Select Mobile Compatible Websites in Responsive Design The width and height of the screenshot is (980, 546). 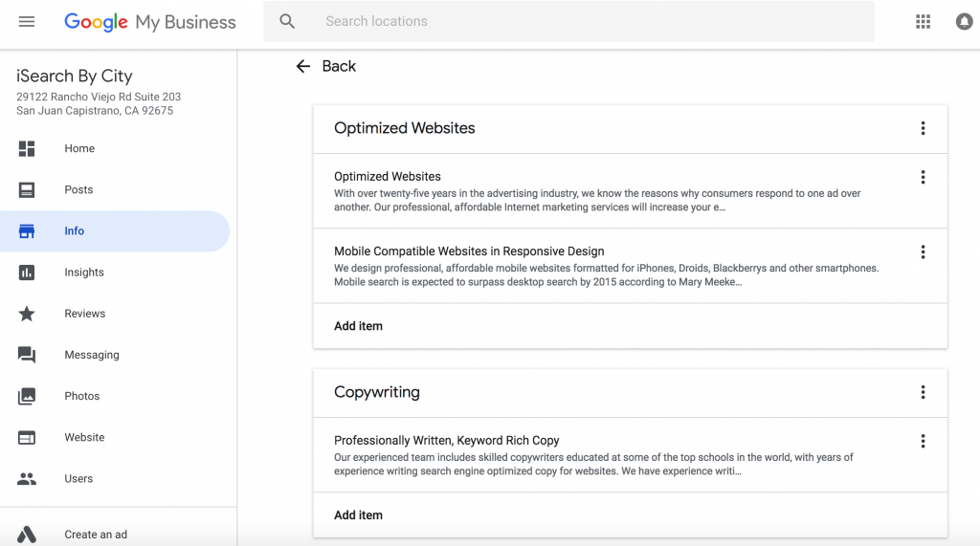469,251
